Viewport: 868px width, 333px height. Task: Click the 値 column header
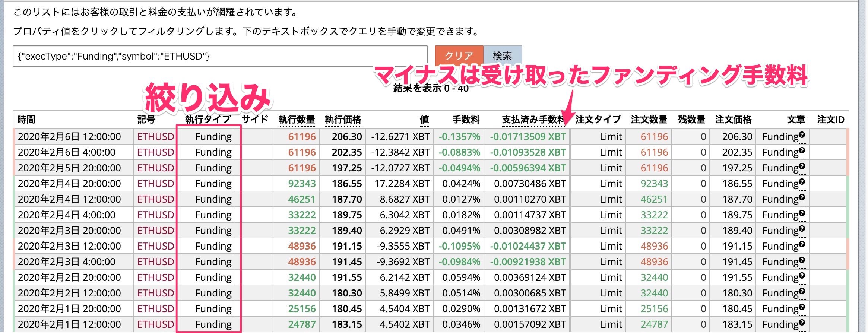point(424,120)
